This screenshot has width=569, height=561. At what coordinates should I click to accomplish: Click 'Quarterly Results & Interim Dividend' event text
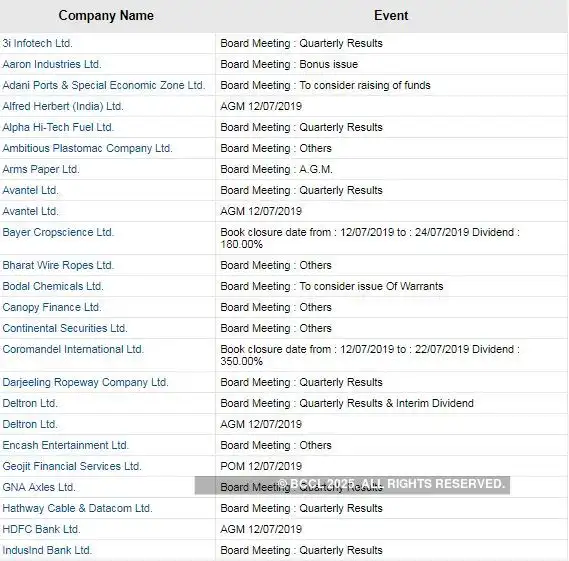click(x=347, y=404)
